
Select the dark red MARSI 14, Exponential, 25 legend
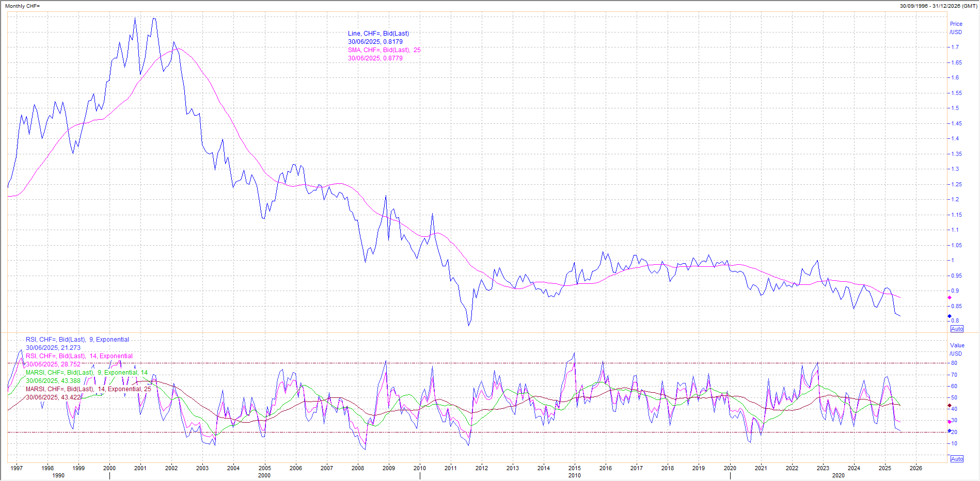[x=88, y=389]
